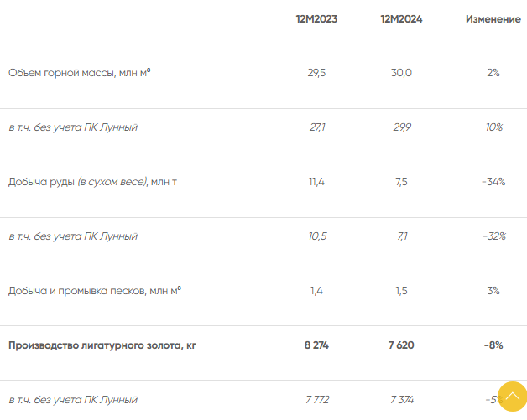
Task: Select the 11,4 ore mining value
Action: tap(316, 182)
